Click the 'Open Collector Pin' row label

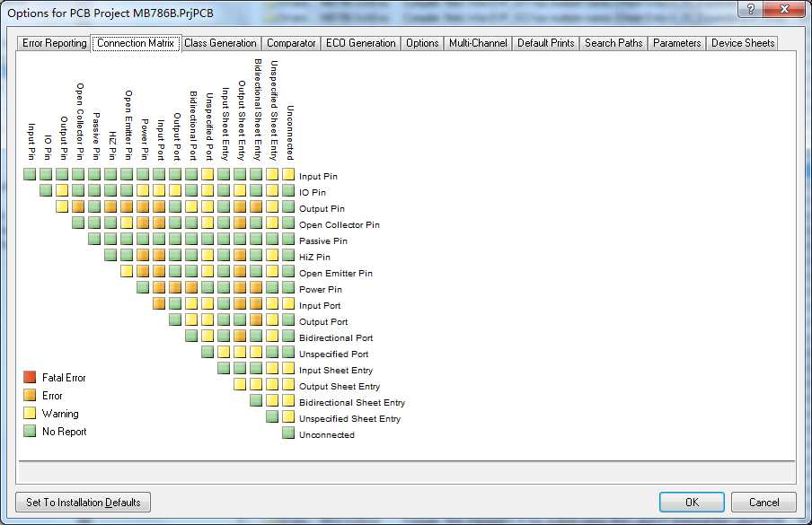click(340, 225)
